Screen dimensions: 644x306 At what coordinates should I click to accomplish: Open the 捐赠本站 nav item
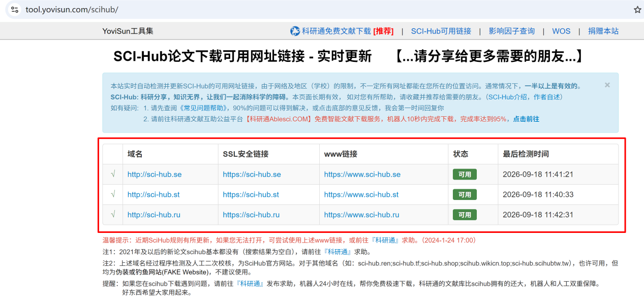(x=603, y=31)
